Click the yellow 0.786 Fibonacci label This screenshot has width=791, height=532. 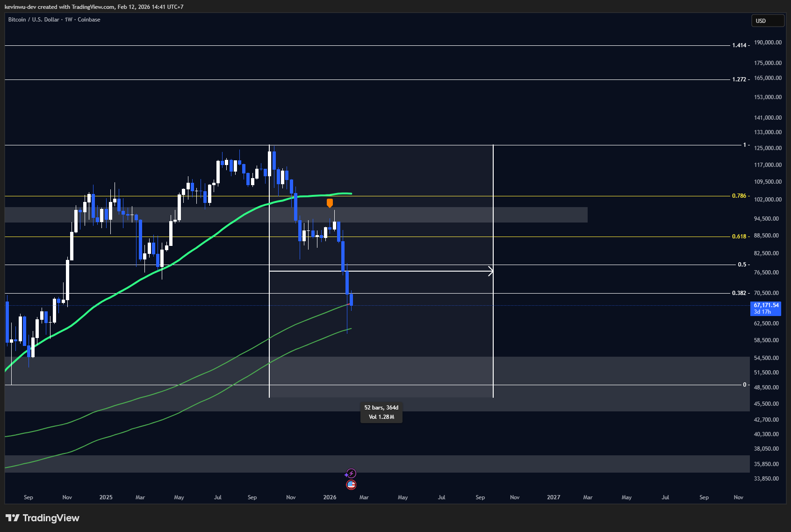pyautogui.click(x=739, y=196)
